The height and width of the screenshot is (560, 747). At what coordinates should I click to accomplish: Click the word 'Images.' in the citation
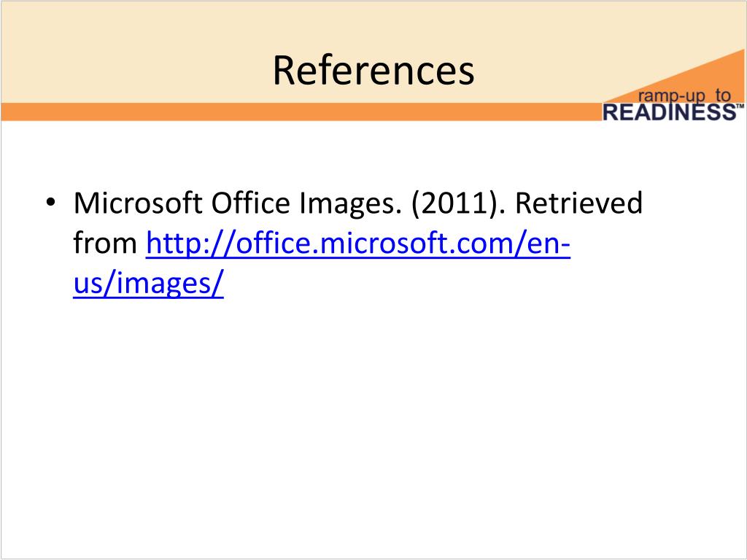(x=350, y=205)
